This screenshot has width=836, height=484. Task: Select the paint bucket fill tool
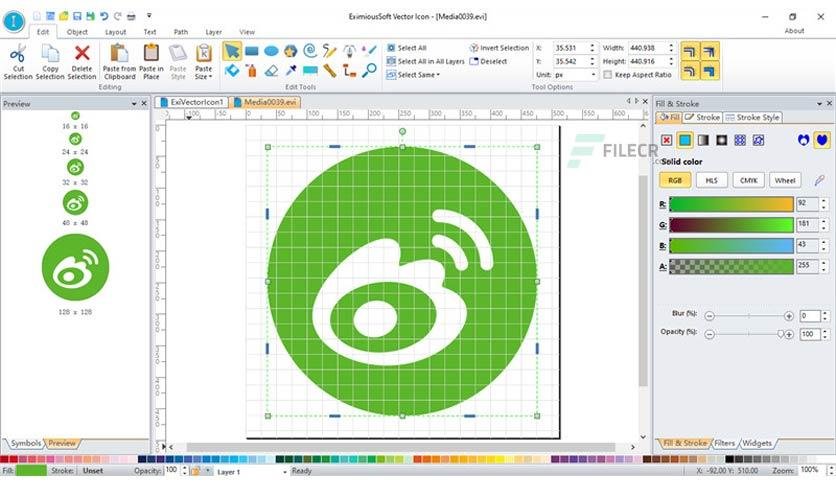pos(232,70)
